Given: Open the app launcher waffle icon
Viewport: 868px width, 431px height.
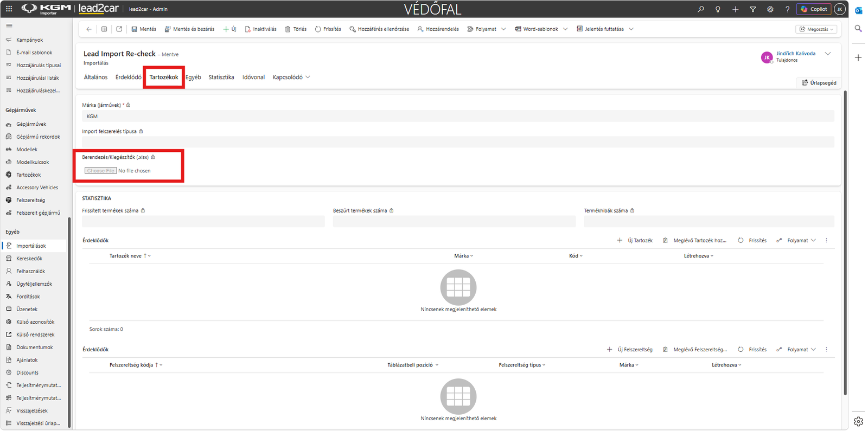Looking at the screenshot, I should 9,9.
